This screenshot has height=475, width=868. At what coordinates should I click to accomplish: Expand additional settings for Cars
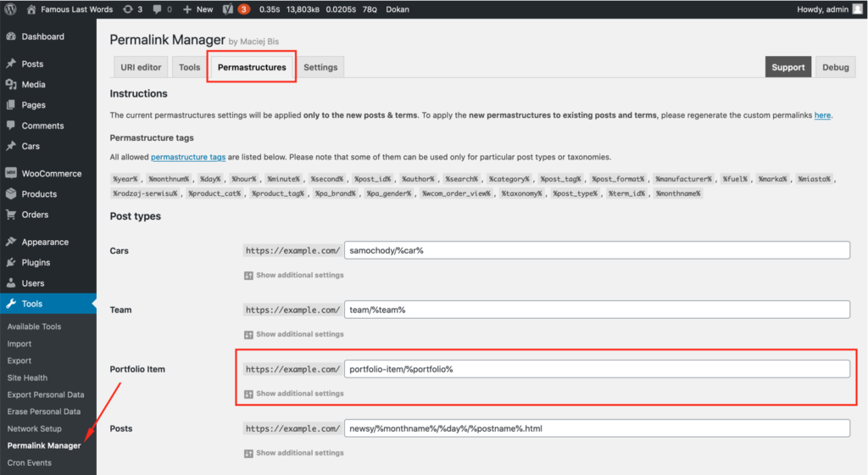pos(294,275)
